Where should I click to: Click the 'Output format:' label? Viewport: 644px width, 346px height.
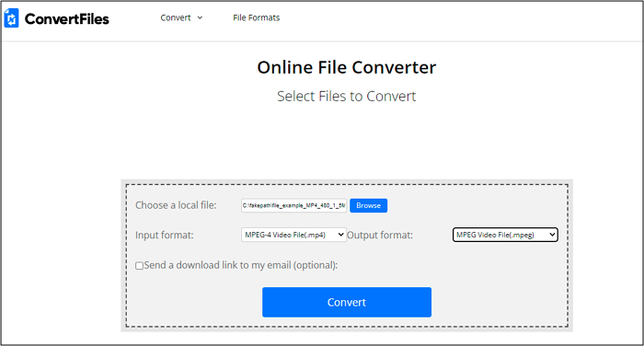[380, 235]
